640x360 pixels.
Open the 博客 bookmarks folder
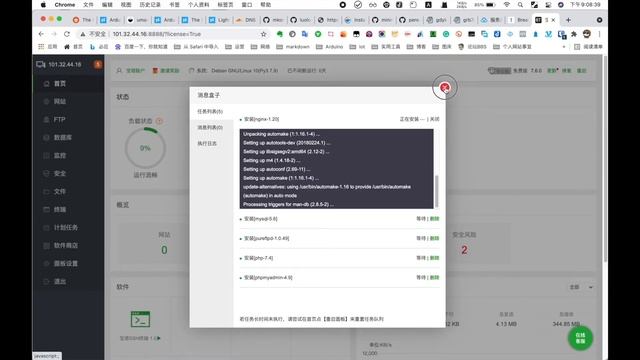416,47
